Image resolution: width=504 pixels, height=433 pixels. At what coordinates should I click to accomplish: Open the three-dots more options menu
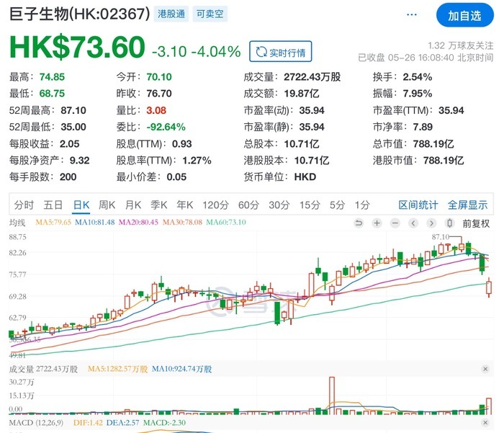[411, 15]
